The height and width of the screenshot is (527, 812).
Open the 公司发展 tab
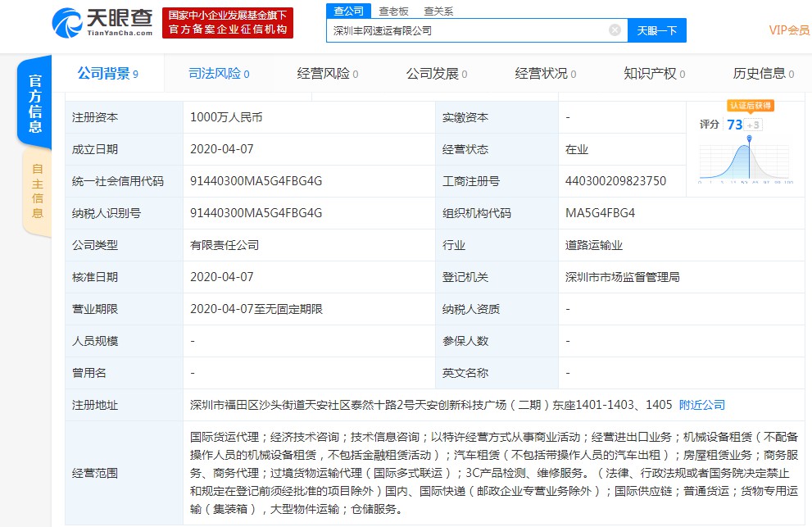coord(437,74)
